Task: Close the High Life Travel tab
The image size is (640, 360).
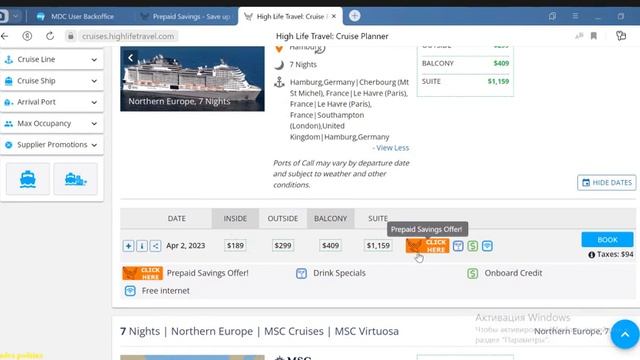Action: [334, 16]
